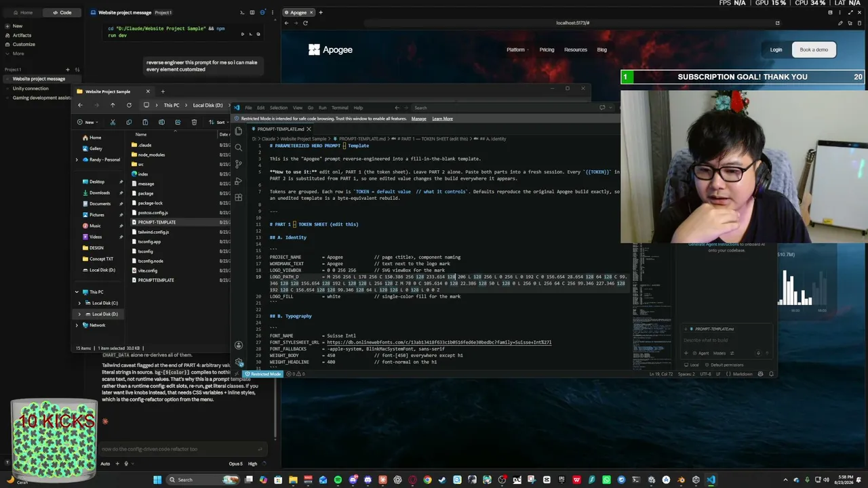Select the tailwind.config.js file

[153, 232]
